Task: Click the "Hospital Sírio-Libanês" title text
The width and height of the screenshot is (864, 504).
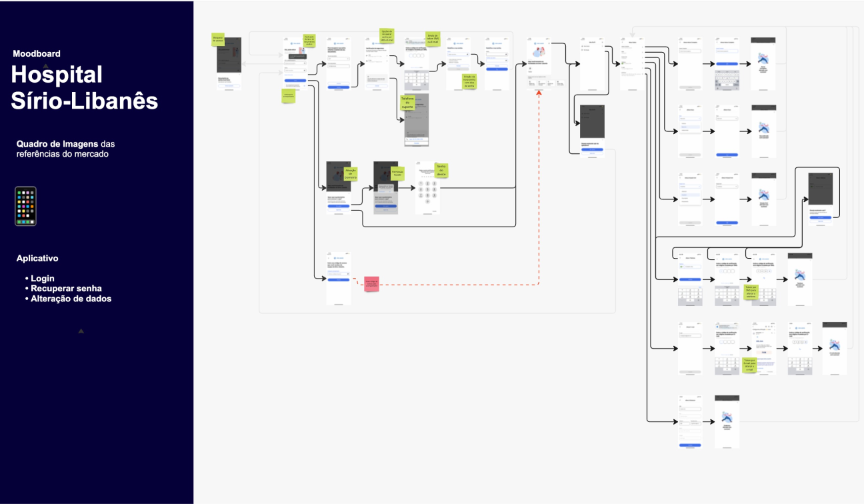Action: point(84,87)
